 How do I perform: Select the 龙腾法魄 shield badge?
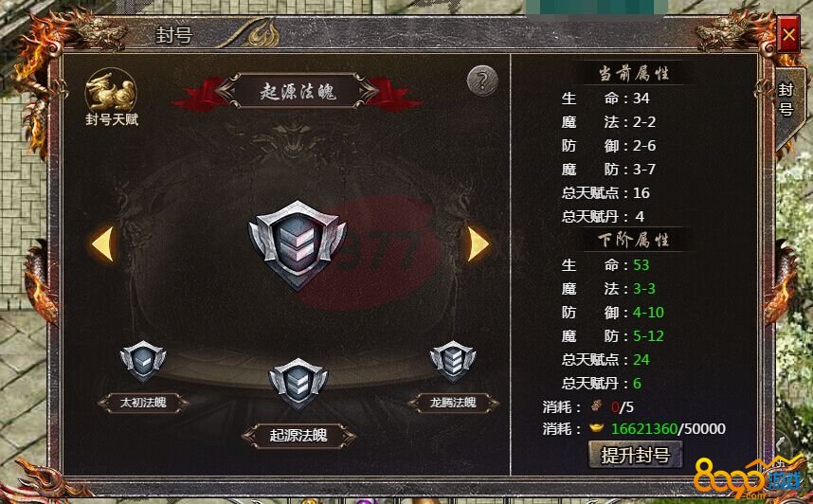pos(453,360)
